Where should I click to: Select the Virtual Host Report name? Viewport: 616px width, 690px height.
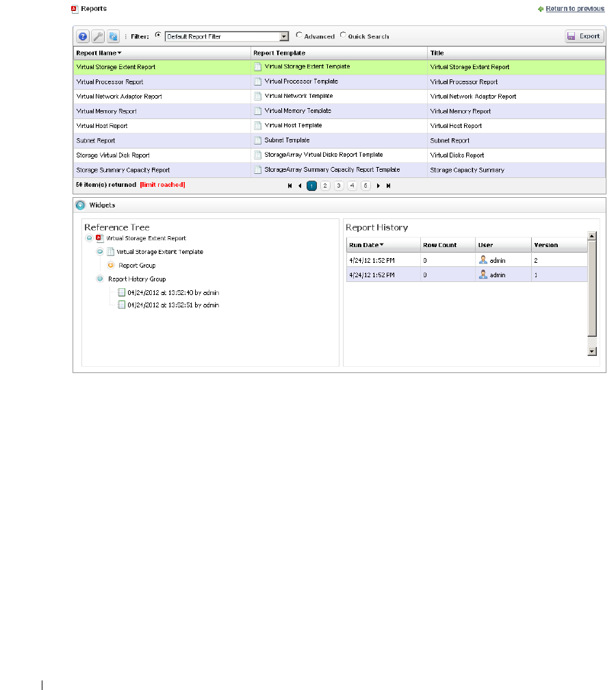click(x=101, y=126)
